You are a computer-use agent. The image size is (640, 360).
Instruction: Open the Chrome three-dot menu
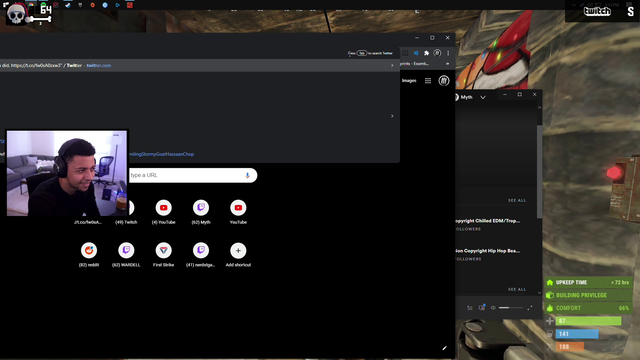pyautogui.click(x=448, y=53)
